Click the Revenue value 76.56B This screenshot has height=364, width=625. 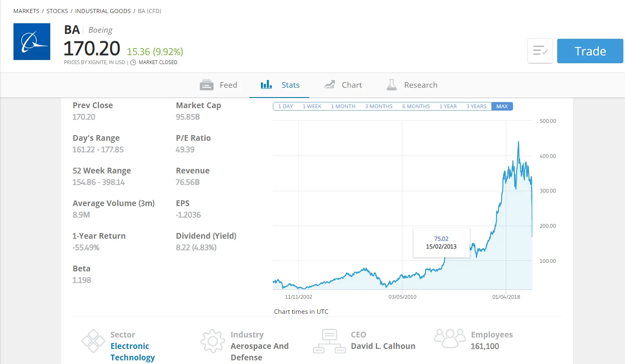[x=188, y=182]
